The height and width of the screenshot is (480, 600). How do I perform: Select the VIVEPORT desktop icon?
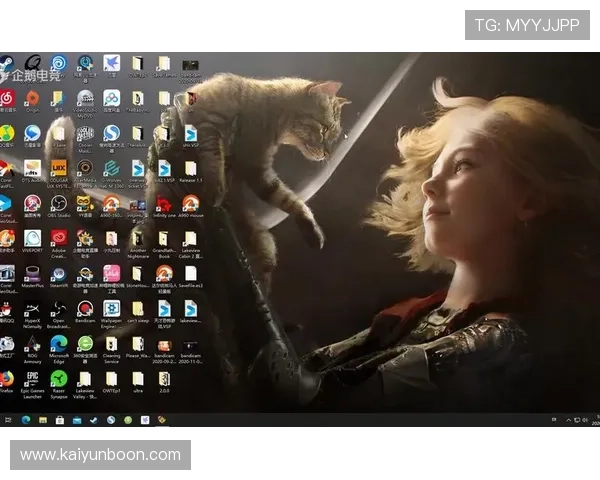pyautogui.click(x=33, y=239)
